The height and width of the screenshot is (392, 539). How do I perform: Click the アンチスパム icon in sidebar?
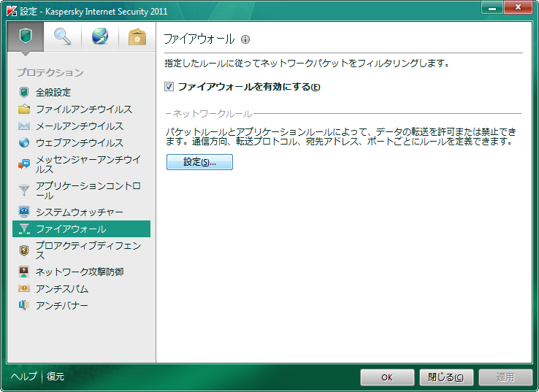point(24,289)
